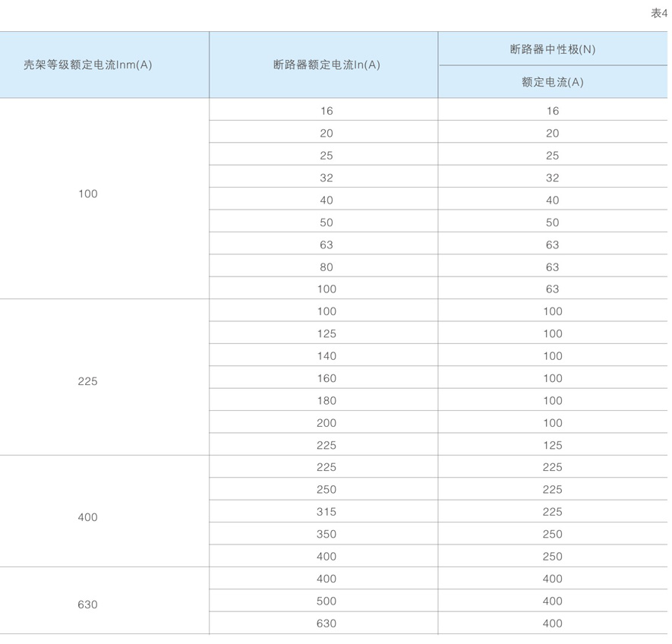Select the breaker rated current 160 cell
This screenshot has height=644, width=672.
tap(327, 378)
